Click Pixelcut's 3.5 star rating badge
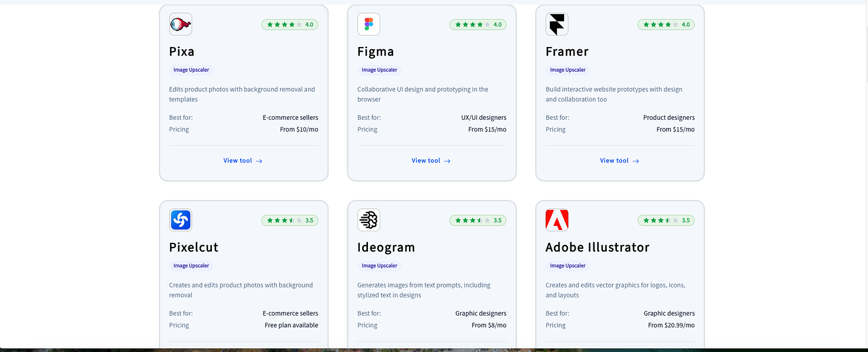The width and height of the screenshot is (868, 352). [x=290, y=221]
